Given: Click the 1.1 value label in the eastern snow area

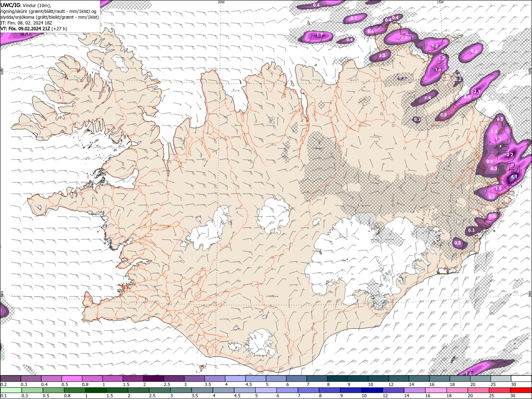Looking at the screenshot, I should [x=499, y=139].
